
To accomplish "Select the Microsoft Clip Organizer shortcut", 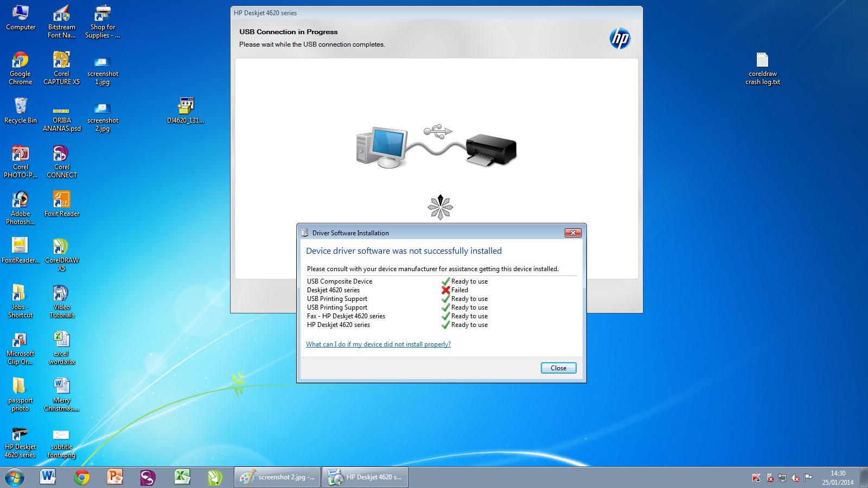I will (21, 348).
